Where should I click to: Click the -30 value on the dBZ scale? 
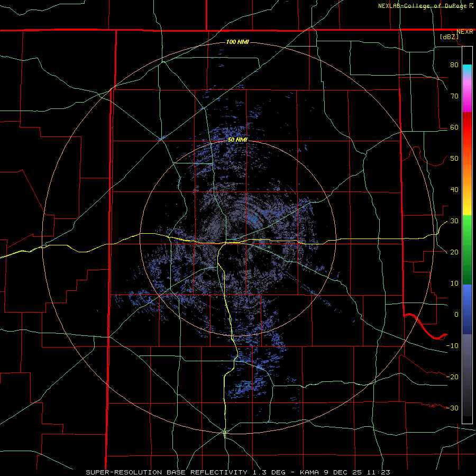point(453,408)
